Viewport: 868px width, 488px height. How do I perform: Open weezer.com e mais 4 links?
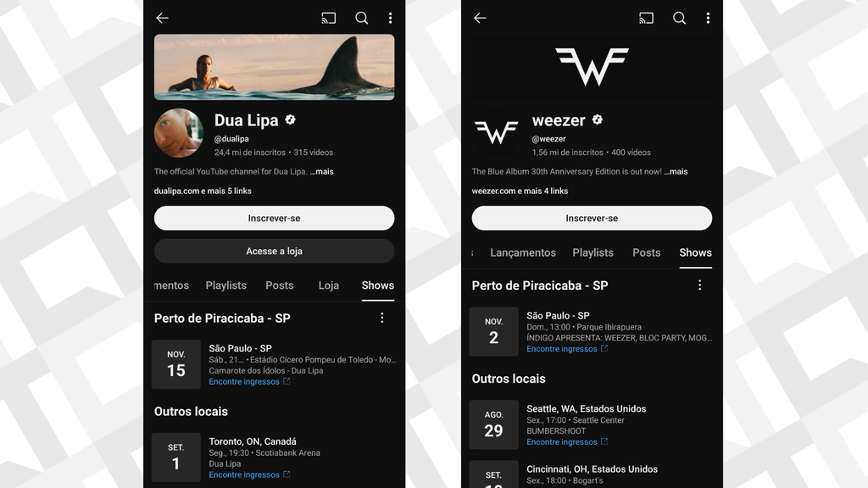(x=520, y=191)
